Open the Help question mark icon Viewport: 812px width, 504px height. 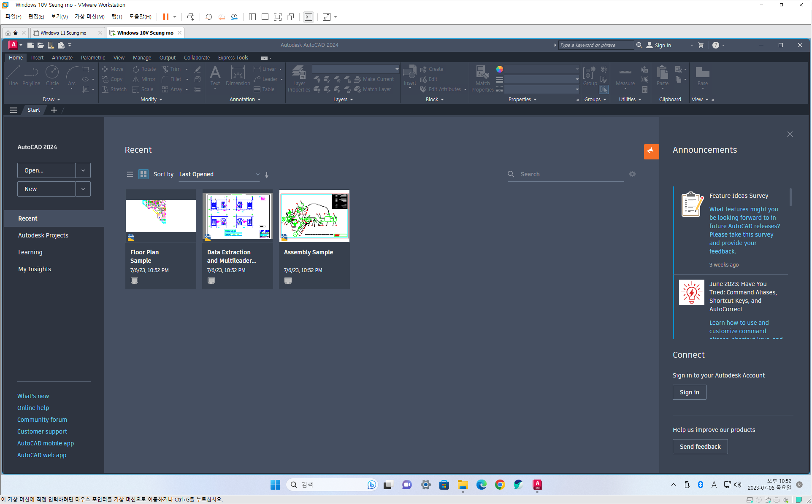(715, 45)
